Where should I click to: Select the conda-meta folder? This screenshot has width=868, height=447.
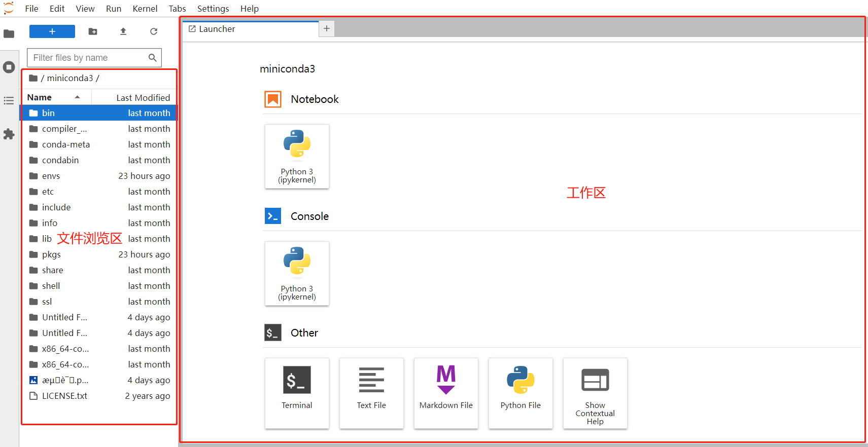99,144
